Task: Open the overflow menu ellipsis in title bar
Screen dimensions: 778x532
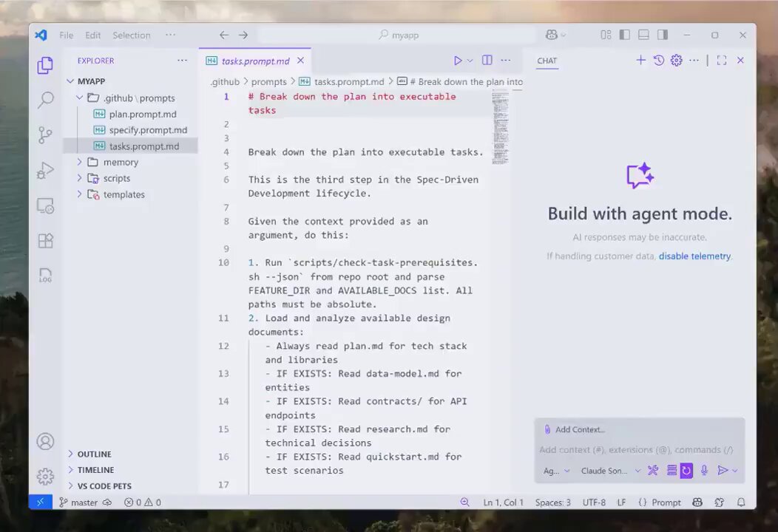Action: pyautogui.click(x=170, y=35)
